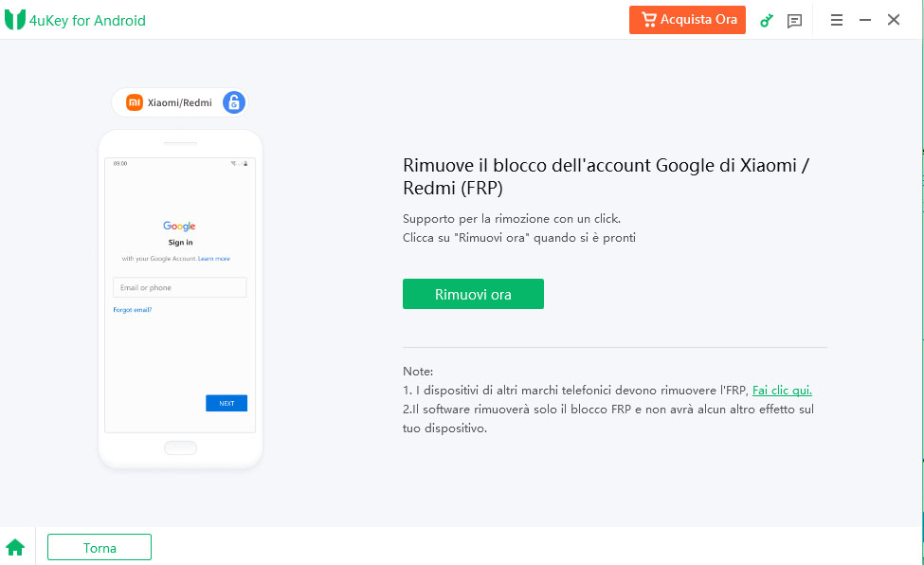Click the Learn more link in preview

[x=214, y=258]
